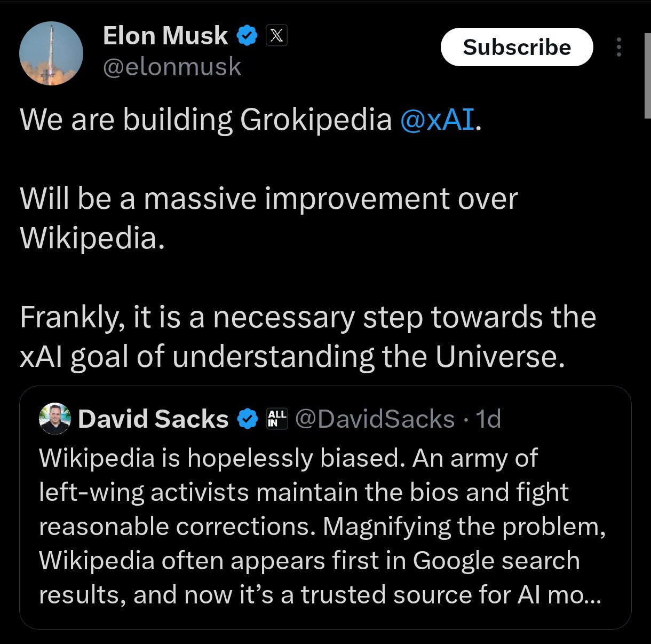Follow the @xAI mention link
Viewport: 651px width, 644px height.
pyautogui.click(x=437, y=120)
